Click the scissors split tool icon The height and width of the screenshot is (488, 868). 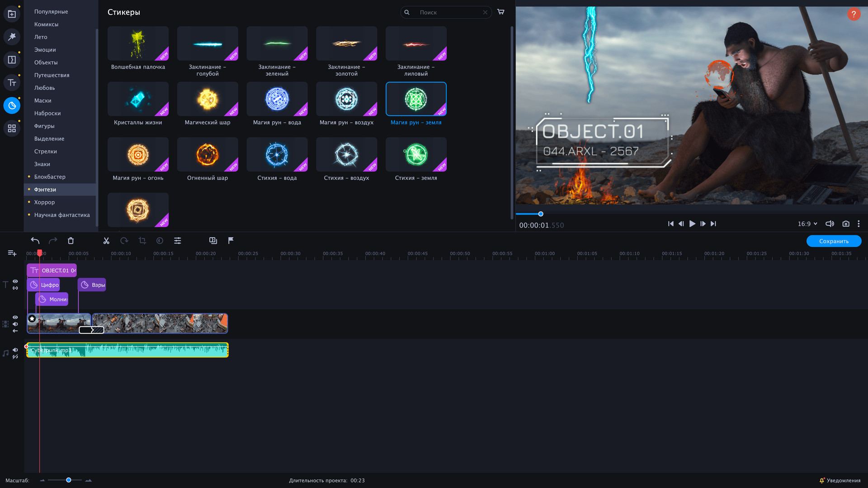(106, 241)
